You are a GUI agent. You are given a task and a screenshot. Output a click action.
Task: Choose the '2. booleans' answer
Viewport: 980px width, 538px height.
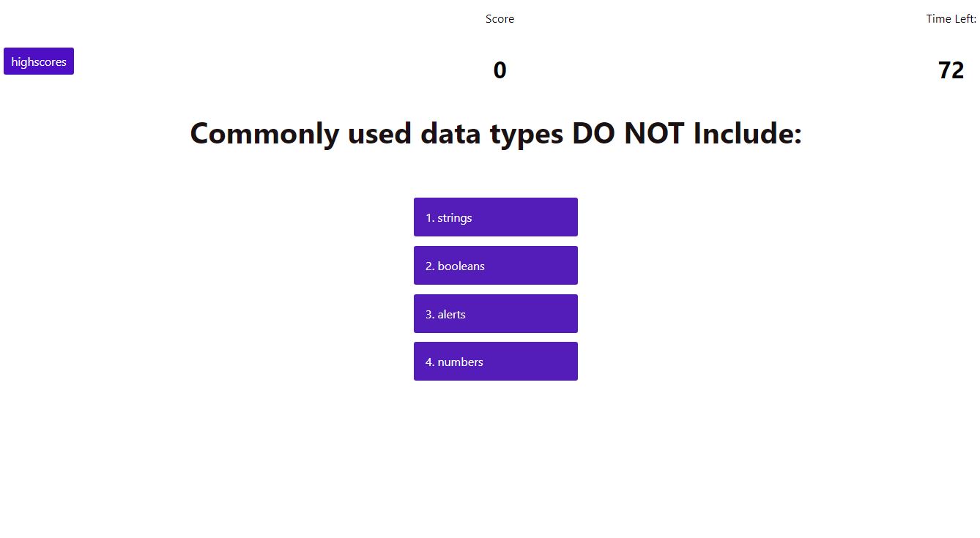(x=496, y=266)
